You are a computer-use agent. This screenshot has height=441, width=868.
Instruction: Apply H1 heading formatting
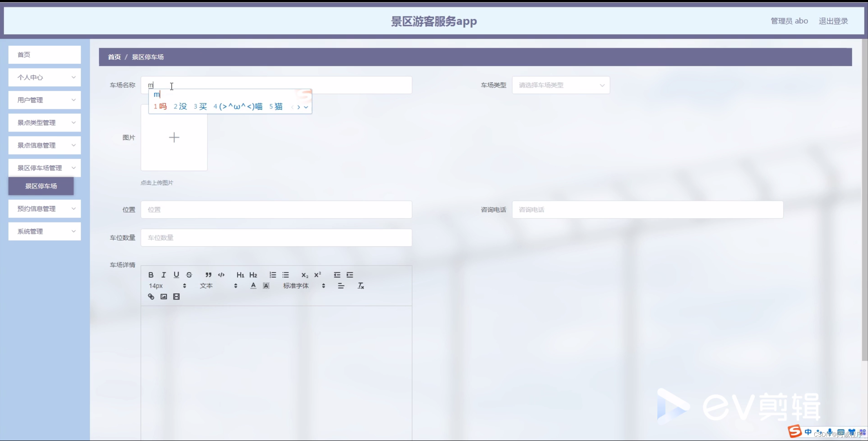pyautogui.click(x=240, y=275)
